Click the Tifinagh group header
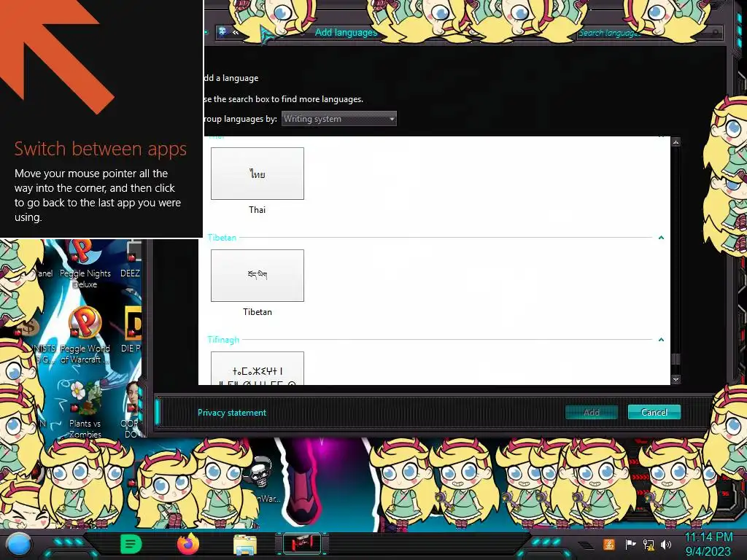Image resolution: width=747 pixels, height=560 pixels. tap(223, 340)
